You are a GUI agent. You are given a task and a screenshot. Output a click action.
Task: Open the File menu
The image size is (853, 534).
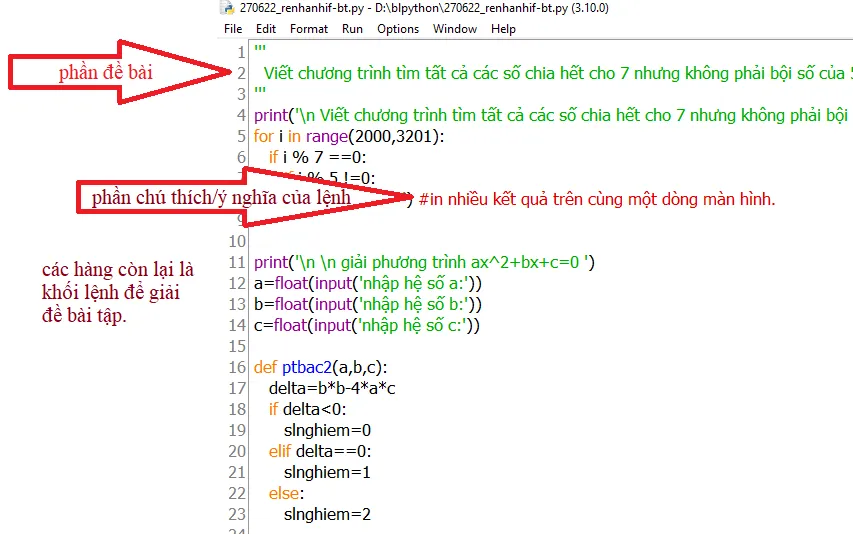click(x=233, y=29)
